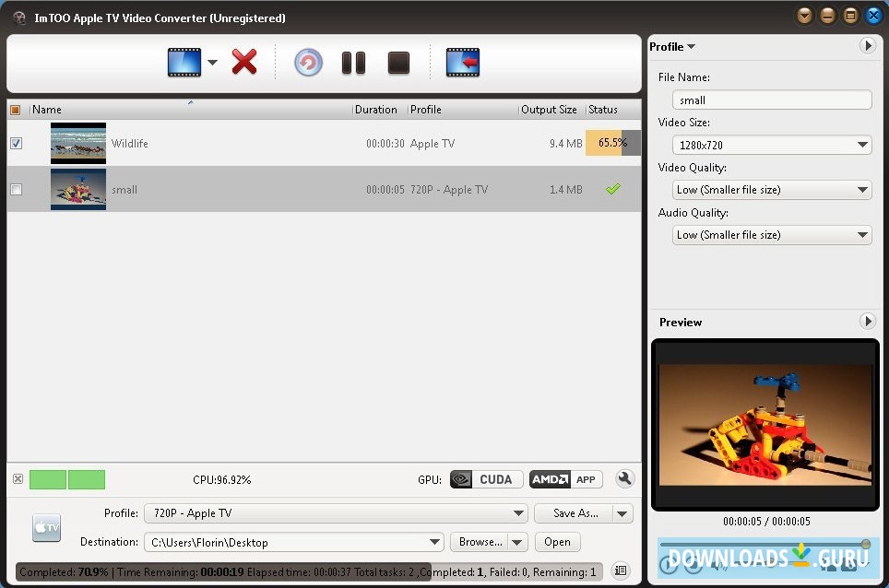Click the application logo icon in title bar

(x=19, y=18)
